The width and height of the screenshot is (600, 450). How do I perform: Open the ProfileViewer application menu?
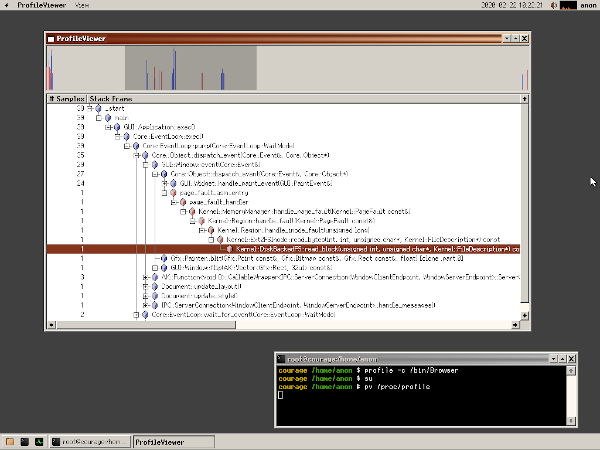[x=42, y=5]
